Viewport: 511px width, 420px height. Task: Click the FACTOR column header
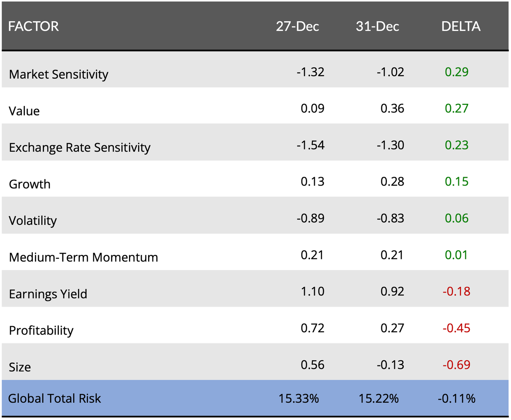34,26
